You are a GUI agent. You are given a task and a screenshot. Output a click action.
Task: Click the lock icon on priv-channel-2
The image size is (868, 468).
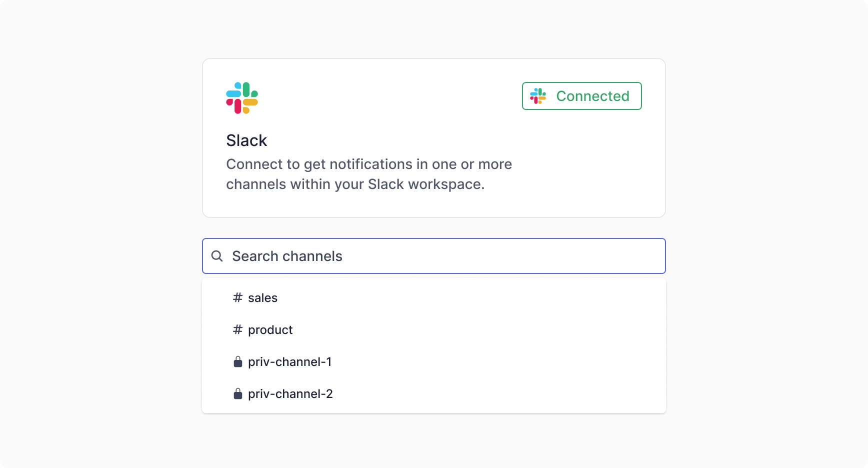[237, 393]
